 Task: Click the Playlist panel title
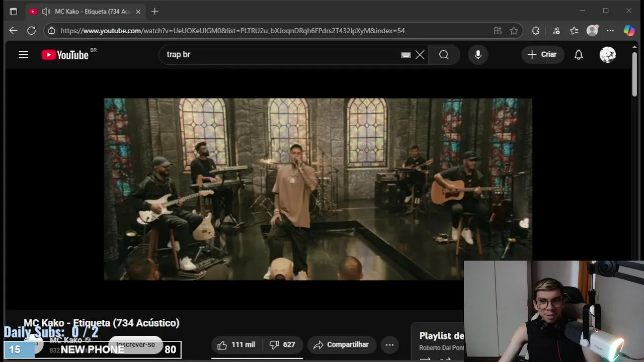[441, 336]
